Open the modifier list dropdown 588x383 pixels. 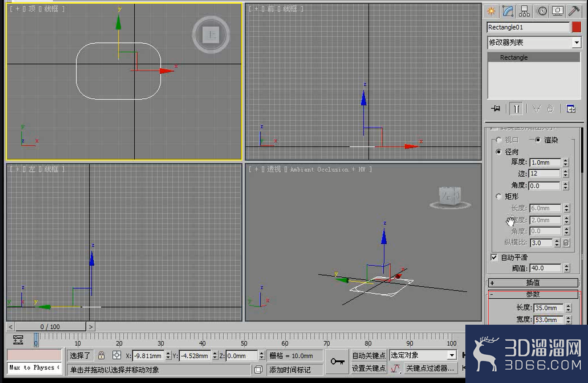(x=577, y=42)
